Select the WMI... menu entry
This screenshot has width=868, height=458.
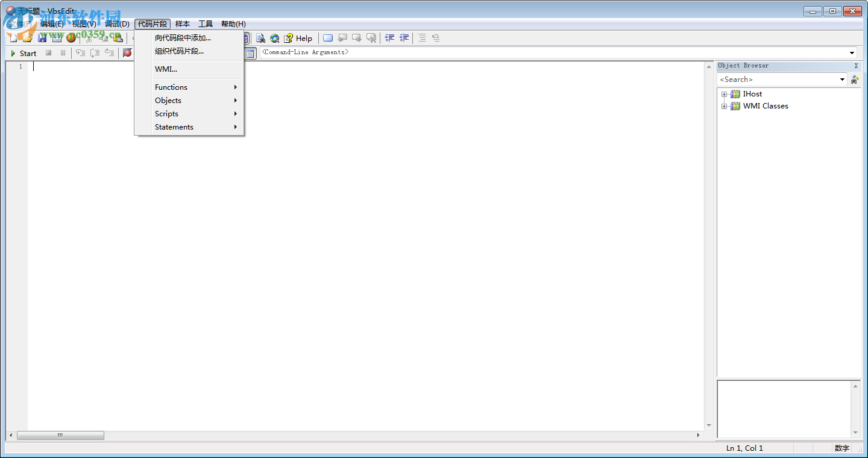(189, 69)
